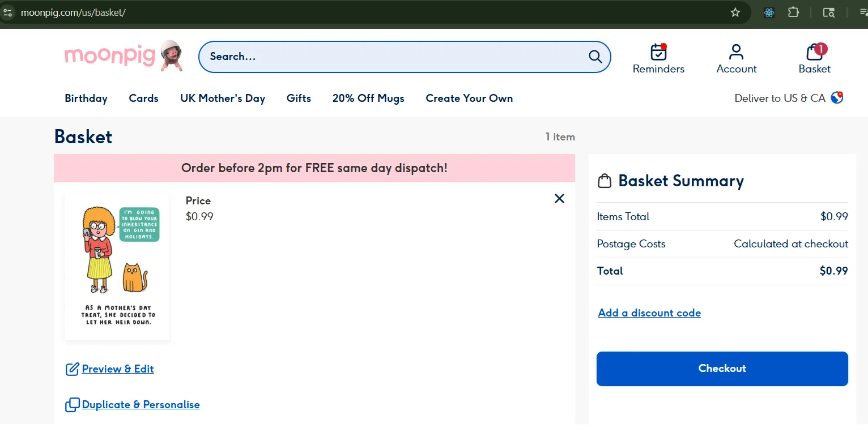Screen dimensions: 868x445
Task: Click the 'Postage Costs' label
Action: tap(631, 244)
